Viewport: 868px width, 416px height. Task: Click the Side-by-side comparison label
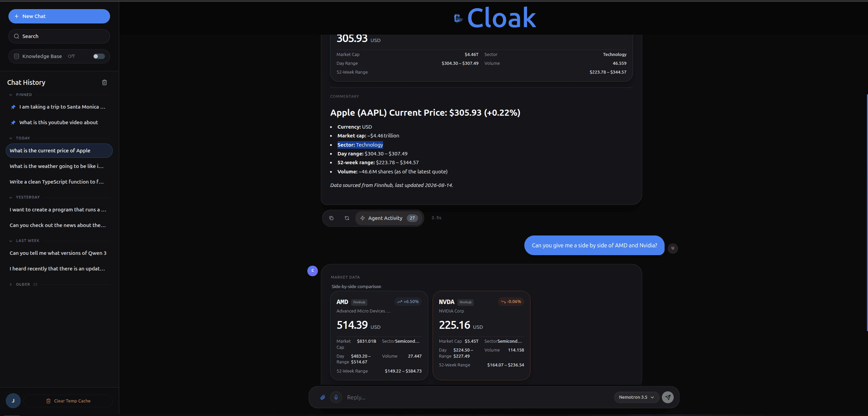(x=356, y=287)
